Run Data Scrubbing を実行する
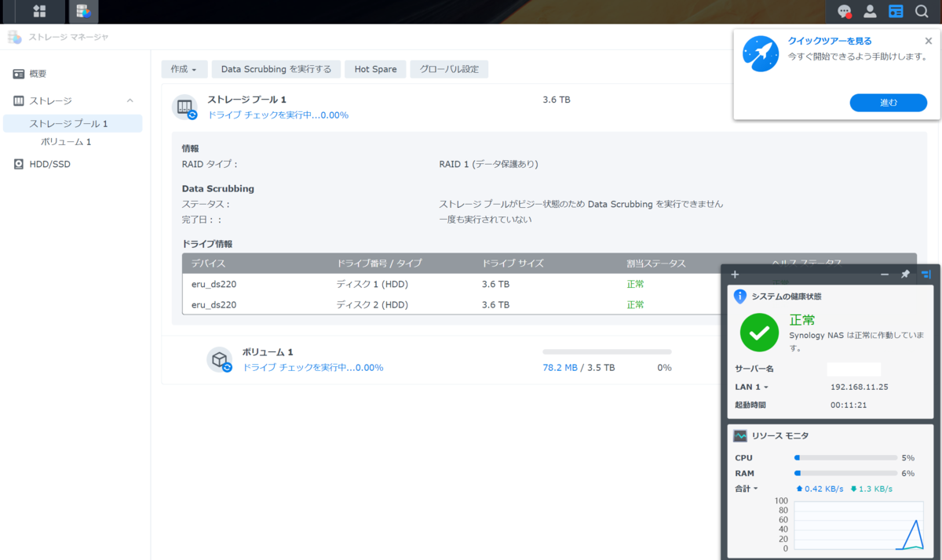 tap(276, 69)
